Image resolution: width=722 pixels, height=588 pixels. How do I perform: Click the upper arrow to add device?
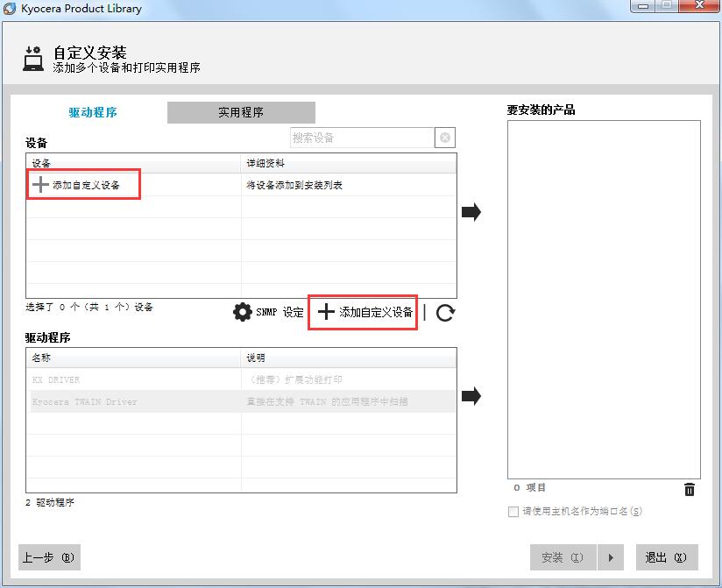[471, 211]
